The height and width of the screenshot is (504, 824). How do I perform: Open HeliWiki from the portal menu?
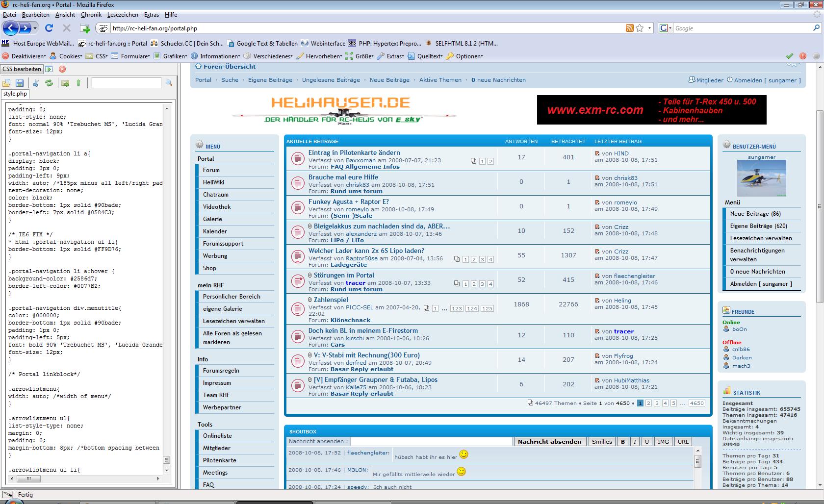click(213, 182)
